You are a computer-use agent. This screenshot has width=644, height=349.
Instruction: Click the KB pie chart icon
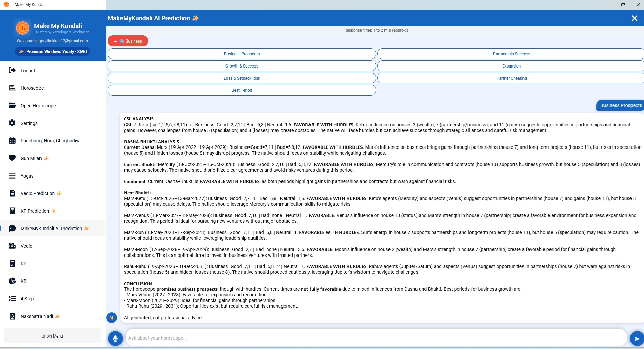pos(12,281)
